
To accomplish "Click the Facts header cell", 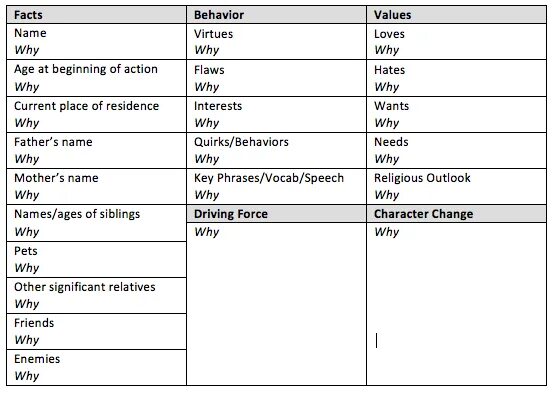I will pos(96,15).
